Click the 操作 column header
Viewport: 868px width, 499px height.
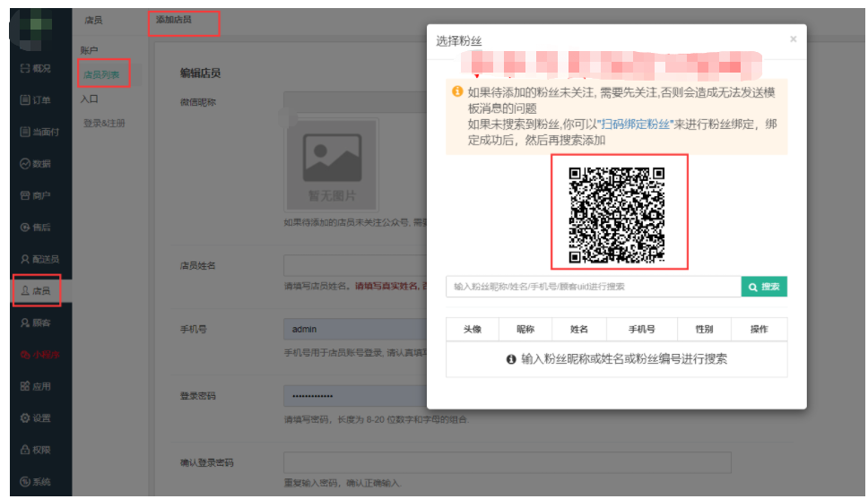[x=759, y=330]
